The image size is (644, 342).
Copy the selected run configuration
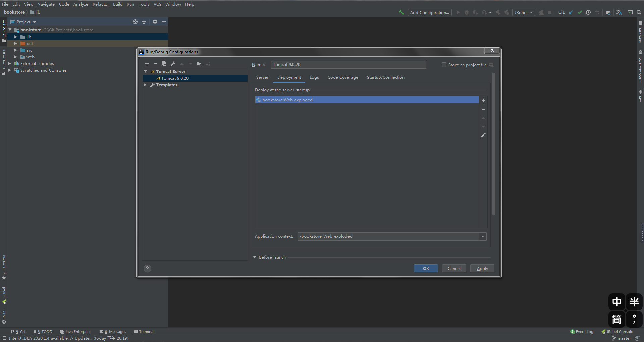pos(164,64)
